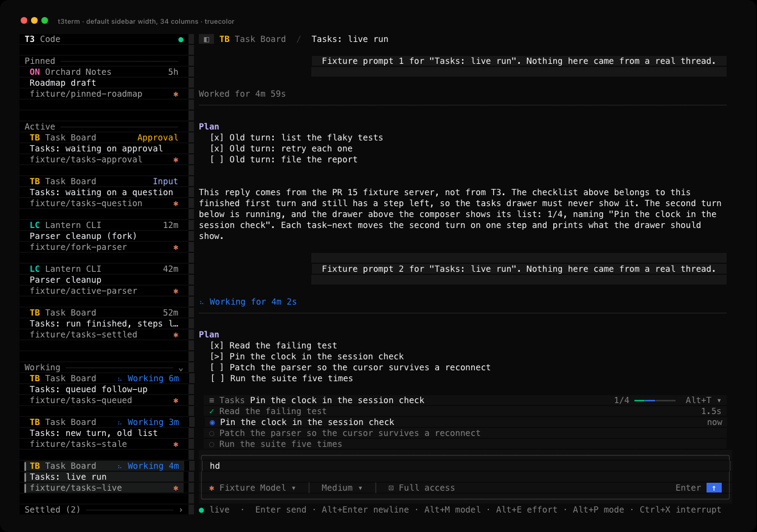The width and height of the screenshot is (757, 532).
Task: Check the 'Old turn: file the report' box
Action: coord(216,159)
